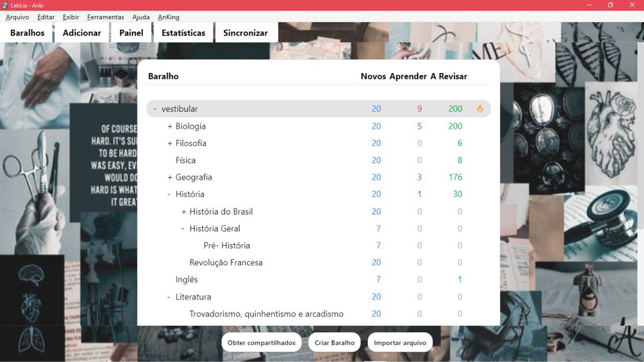Screen dimensions: 644x362
Task: Click the review count 6 for Filosofia
Action: click(x=460, y=143)
